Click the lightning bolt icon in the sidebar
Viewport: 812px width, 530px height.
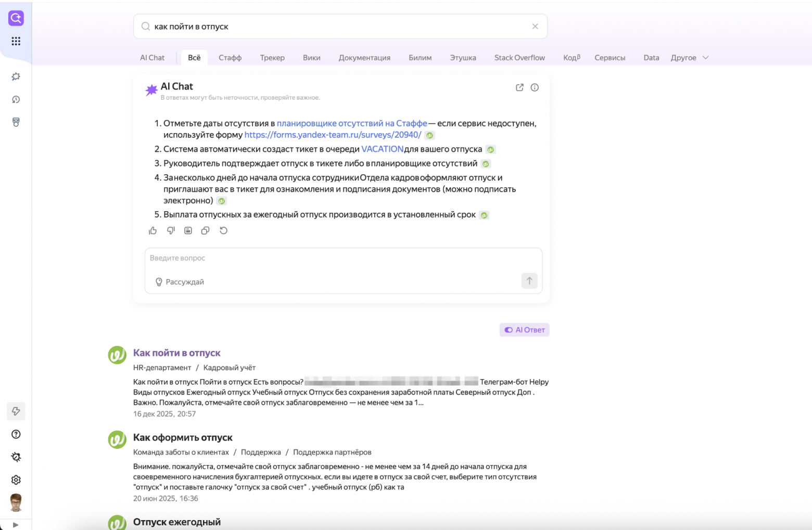click(16, 411)
